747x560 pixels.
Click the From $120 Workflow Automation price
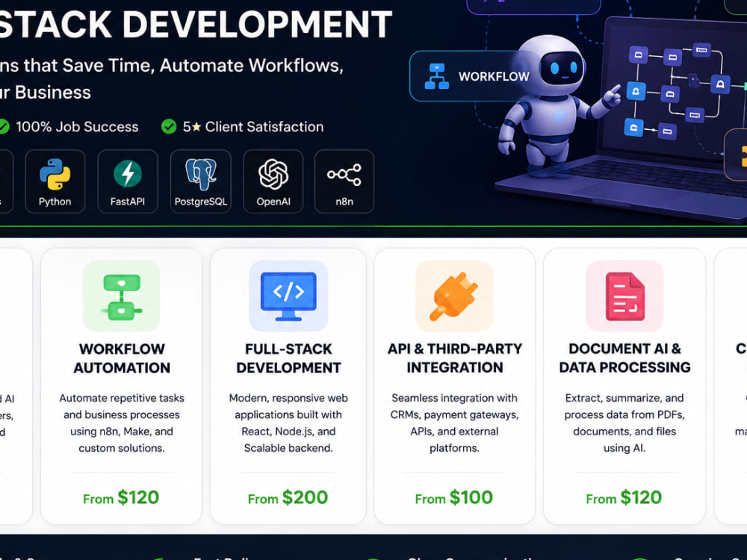[x=121, y=497]
